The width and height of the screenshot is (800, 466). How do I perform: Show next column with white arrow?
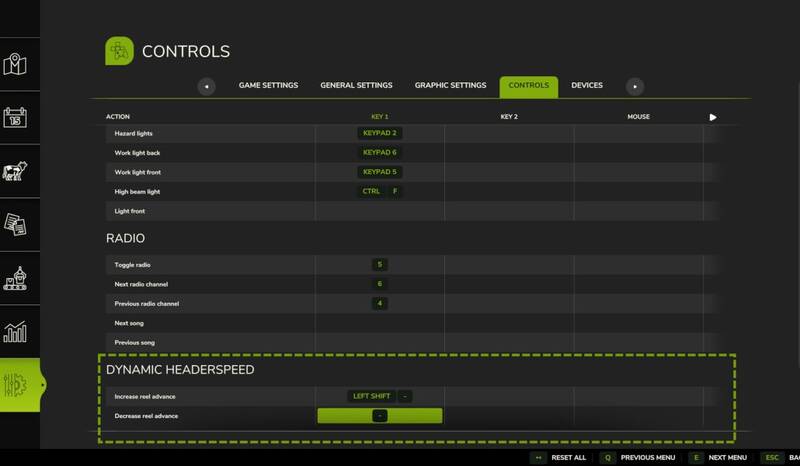click(713, 117)
